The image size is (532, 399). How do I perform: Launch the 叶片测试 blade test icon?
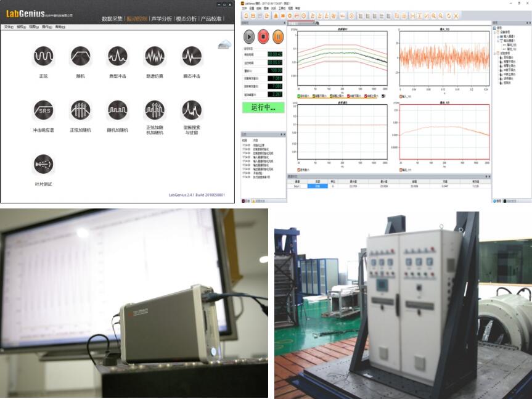click(x=43, y=164)
